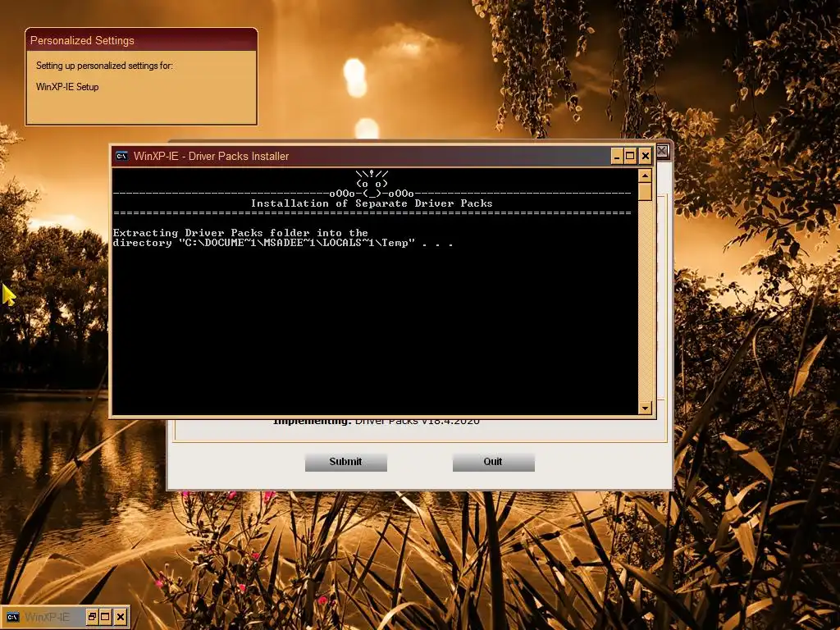This screenshot has width=840, height=630.
Task: Click the 'WinXP-IE Setup' text
Action: (x=67, y=87)
